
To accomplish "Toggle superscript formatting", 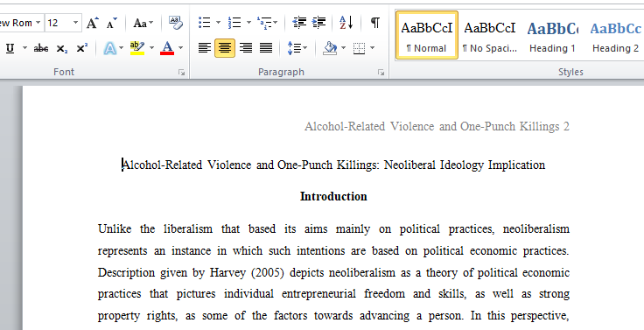I will 81,48.
